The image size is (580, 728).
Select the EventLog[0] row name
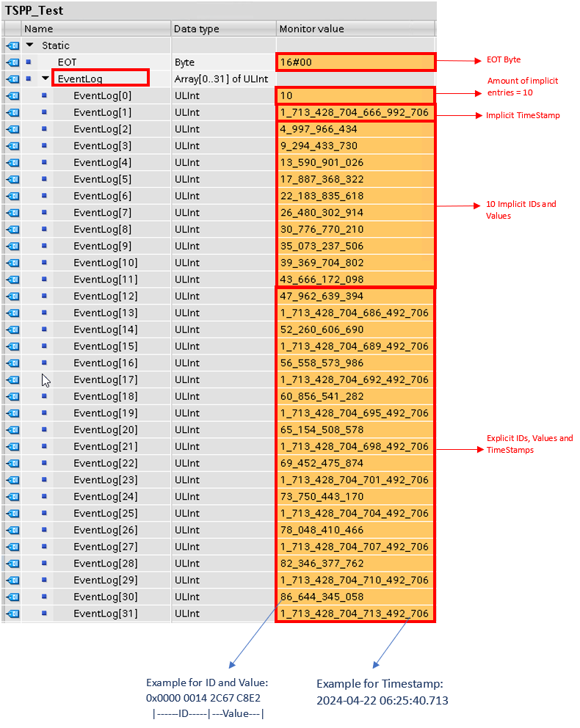pyautogui.click(x=102, y=95)
